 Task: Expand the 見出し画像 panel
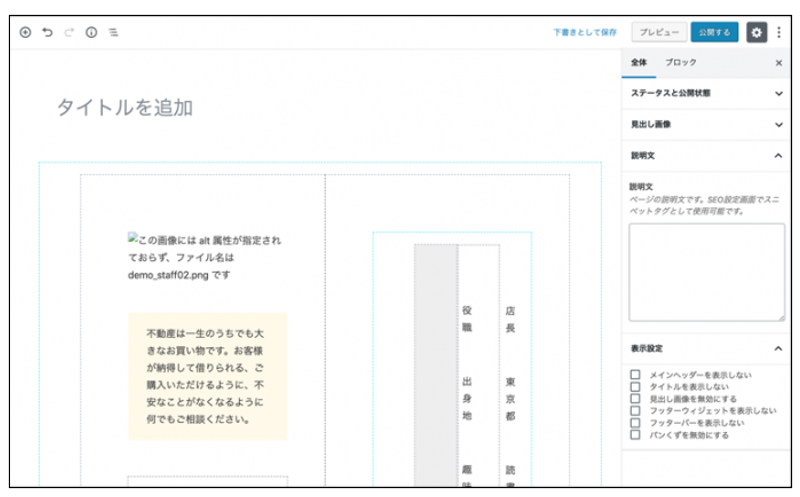tap(705, 124)
